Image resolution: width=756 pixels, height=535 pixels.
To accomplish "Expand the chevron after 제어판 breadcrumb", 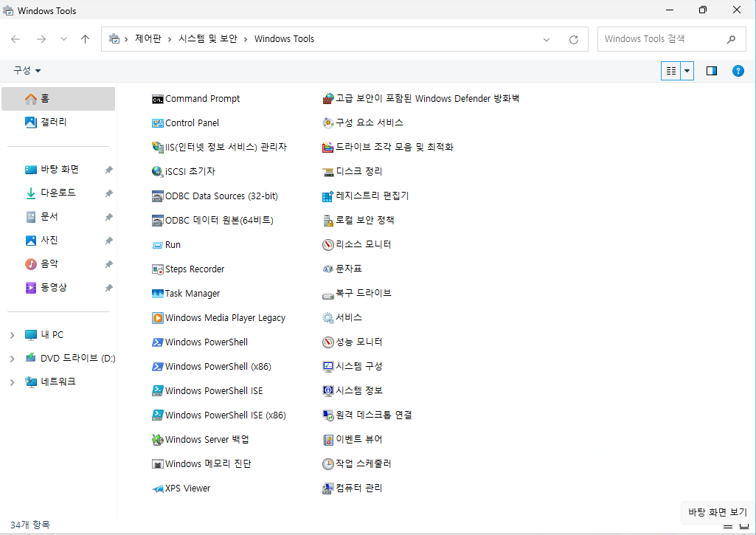I will (x=170, y=39).
